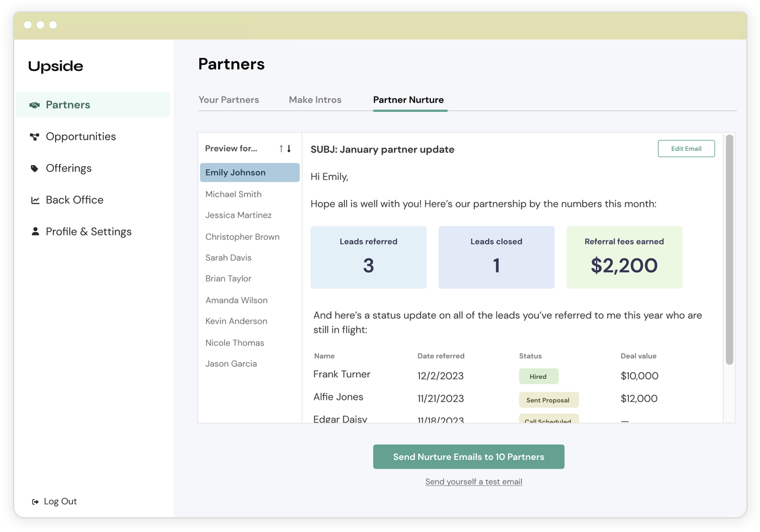Click the Offerings tag icon

tap(35, 168)
